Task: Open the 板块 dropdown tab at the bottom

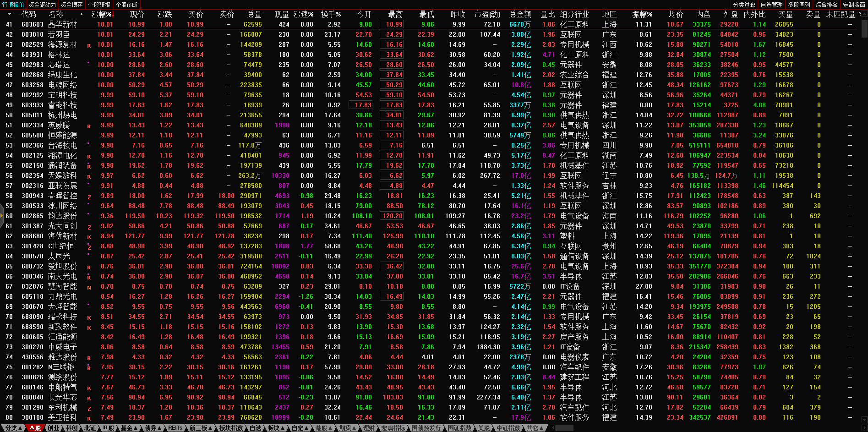Action: 276,428
